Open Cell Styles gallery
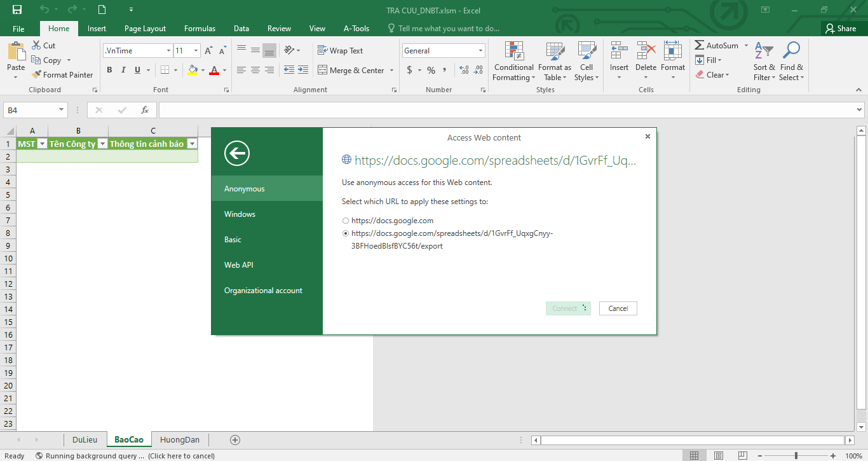Viewport: 868px width, 461px height. click(587, 61)
